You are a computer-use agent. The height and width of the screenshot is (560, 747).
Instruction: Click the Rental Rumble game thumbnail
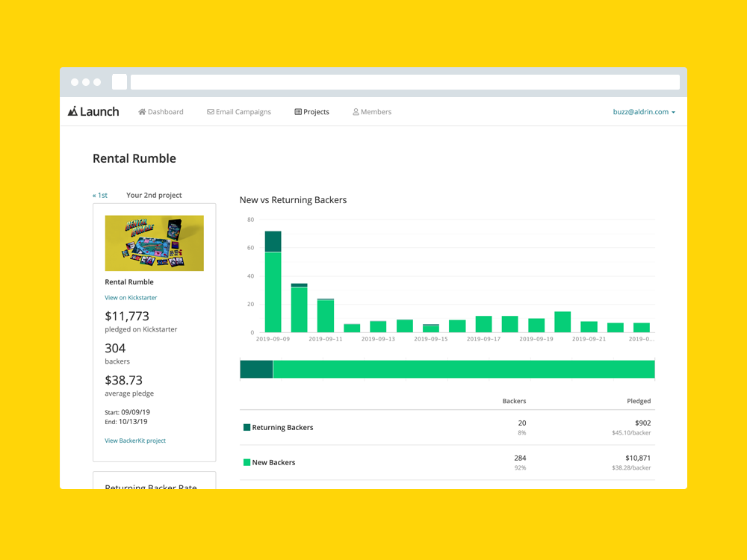[x=155, y=243]
